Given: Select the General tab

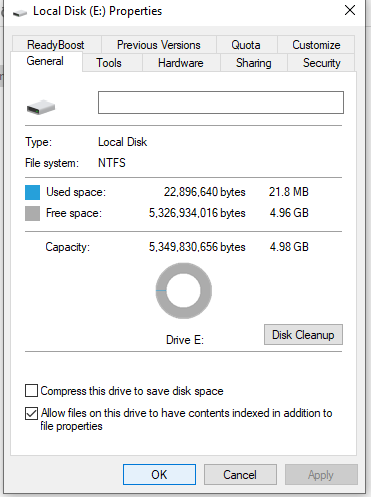Looking at the screenshot, I should tap(45, 61).
